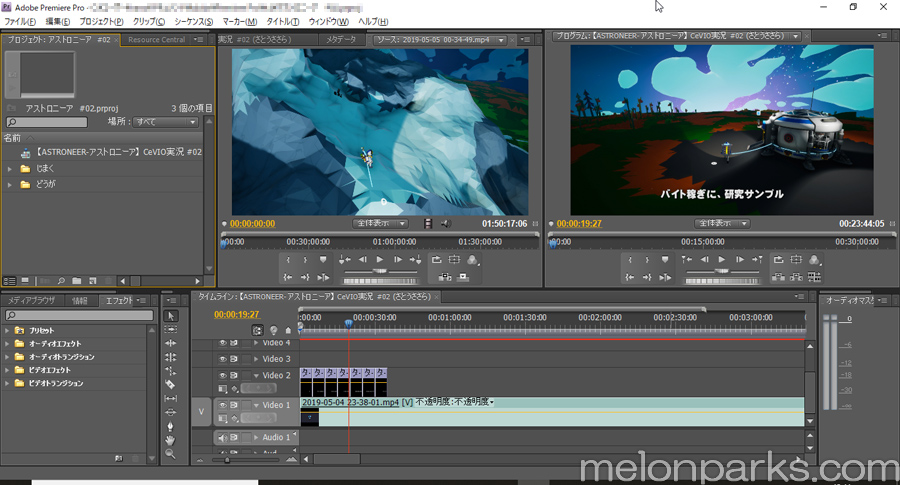Image resolution: width=900 pixels, height=485 pixels.
Task: Collapse the Video 2 track
Action: click(256, 375)
